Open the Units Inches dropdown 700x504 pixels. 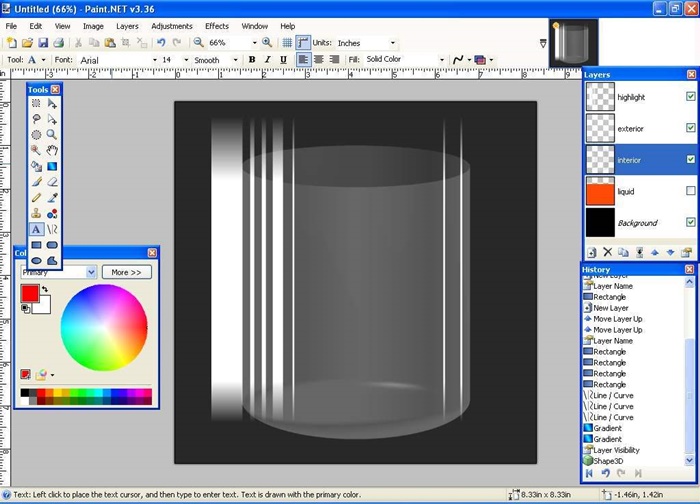[392, 43]
